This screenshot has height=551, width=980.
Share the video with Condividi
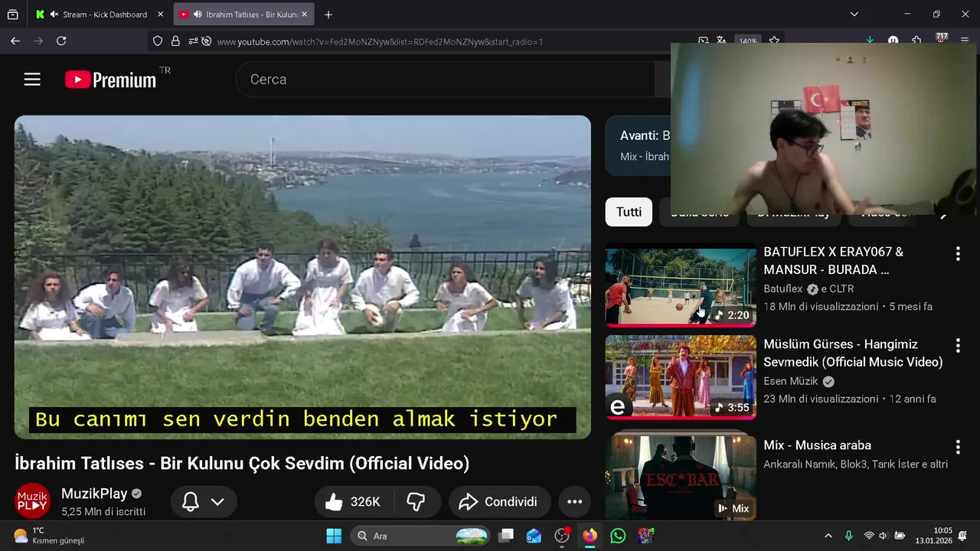pyautogui.click(x=500, y=502)
